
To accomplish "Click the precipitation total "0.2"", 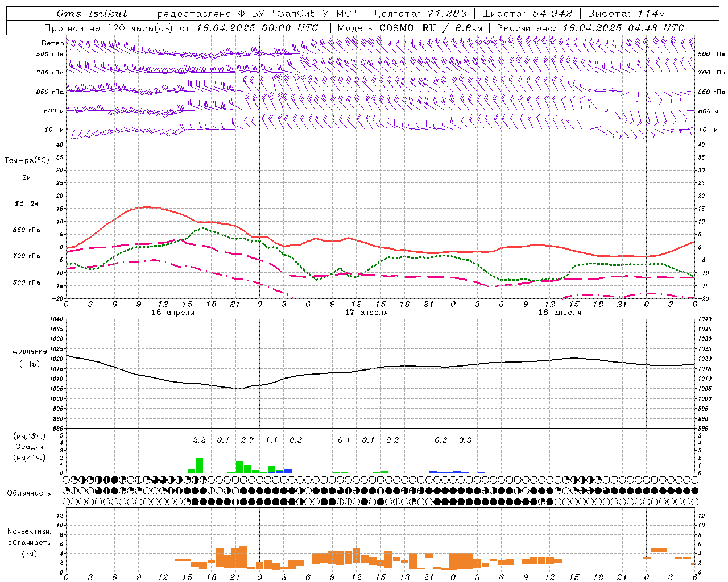I will click(392, 440).
